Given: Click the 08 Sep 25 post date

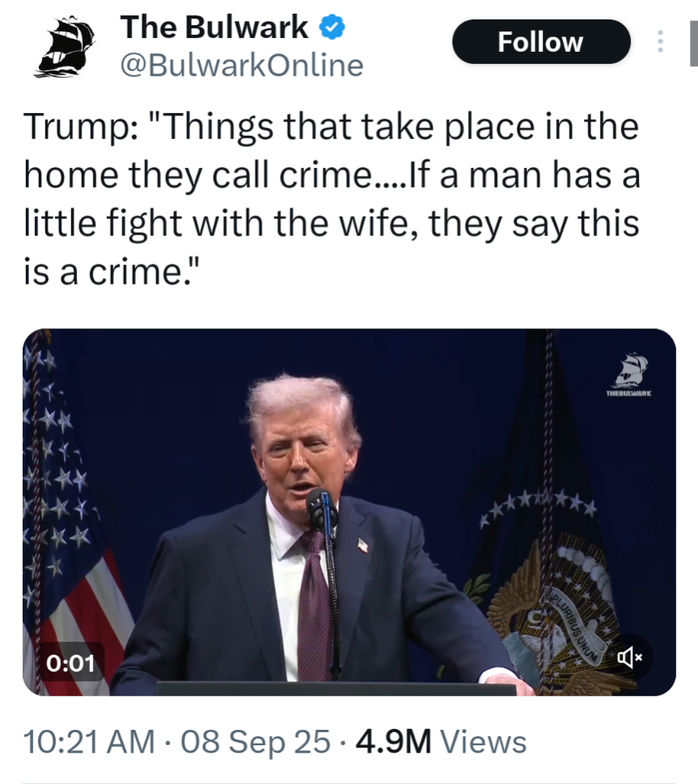Looking at the screenshot, I should click(x=256, y=741).
